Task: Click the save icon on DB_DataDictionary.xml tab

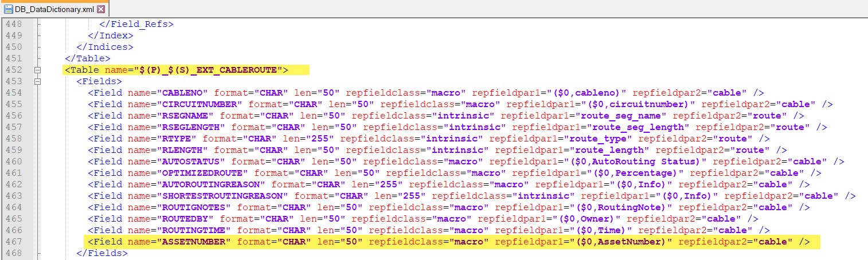Action: pos(9,9)
